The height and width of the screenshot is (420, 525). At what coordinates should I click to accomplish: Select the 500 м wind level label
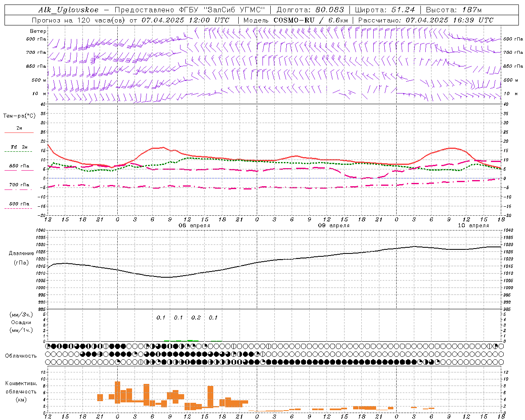(x=39, y=80)
